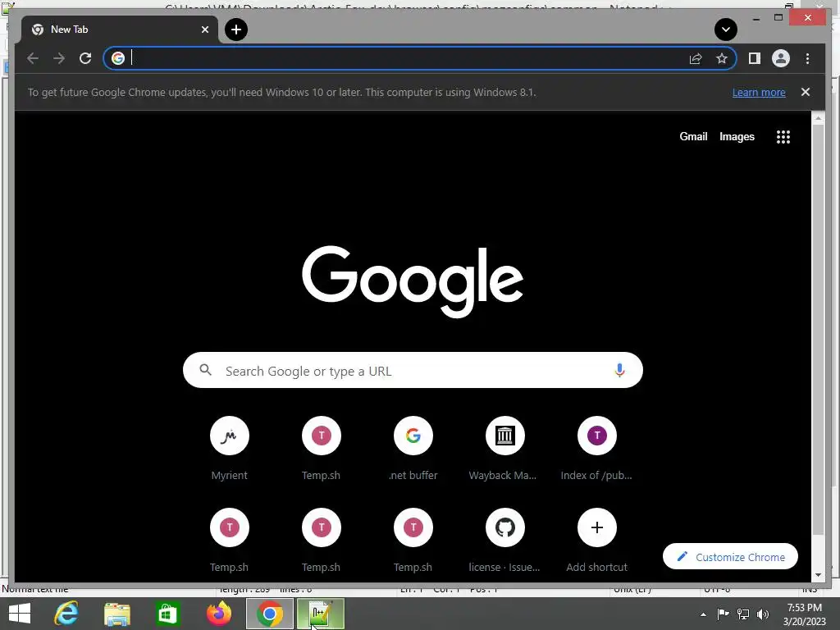Open Action Center flag icon
840x630 pixels.
pos(723,614)
